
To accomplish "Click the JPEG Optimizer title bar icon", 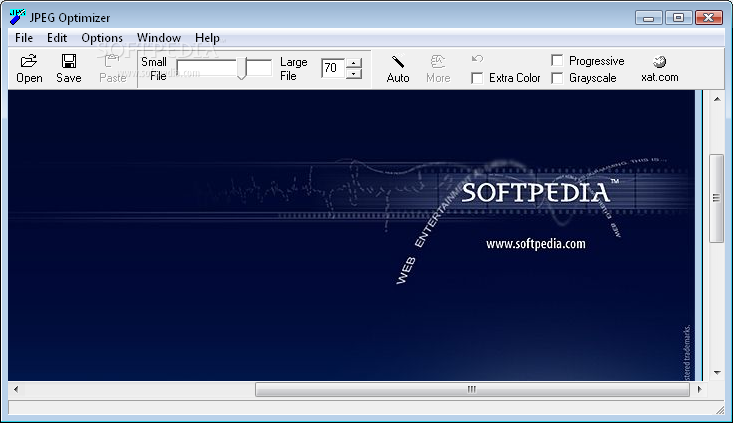I will [x=17, y=17].
